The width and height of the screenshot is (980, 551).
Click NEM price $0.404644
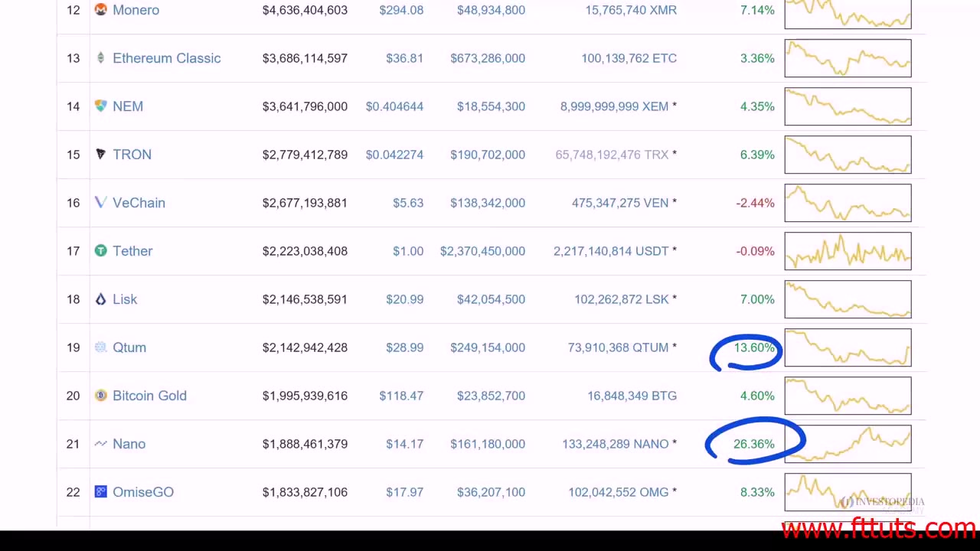394,106
